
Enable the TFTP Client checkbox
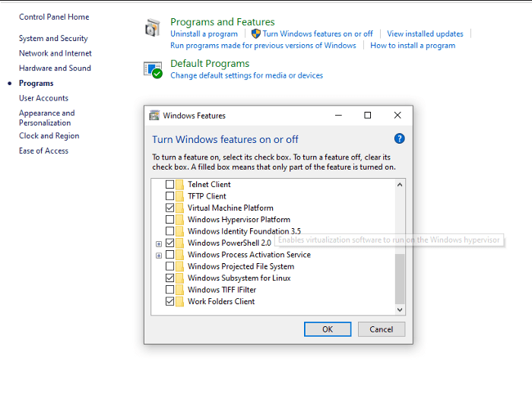(x=170, y=196)
